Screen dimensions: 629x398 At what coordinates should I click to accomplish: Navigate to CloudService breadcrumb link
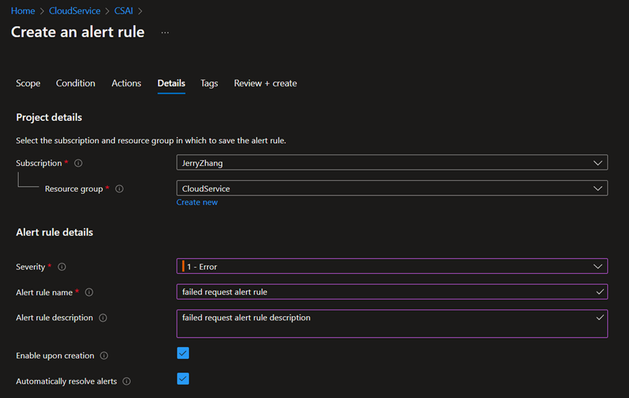tap(75, 11)
